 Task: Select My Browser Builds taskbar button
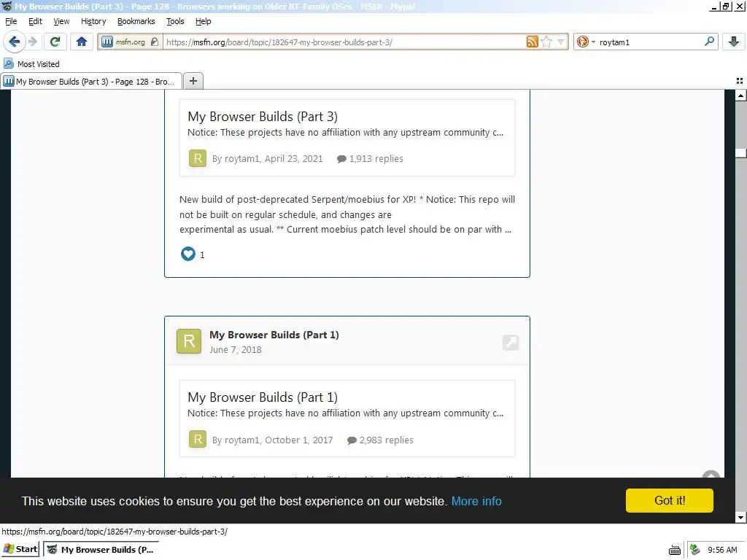(101, 550)
